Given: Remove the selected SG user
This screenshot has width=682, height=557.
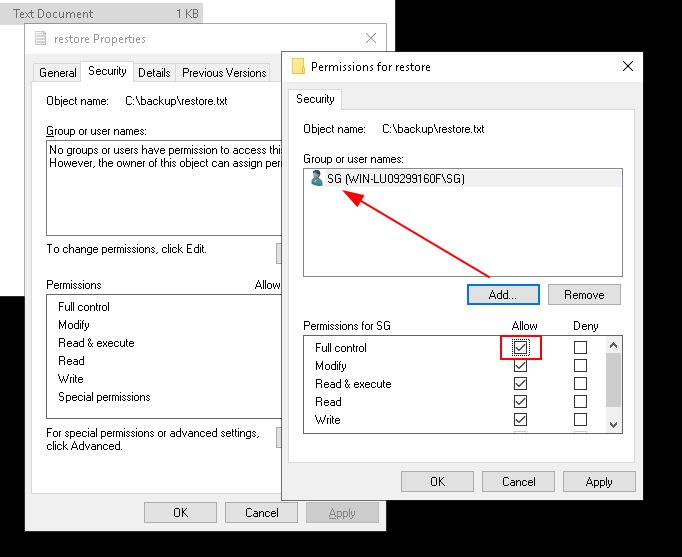Looking at the screenshot, I should (x=583, y=295).
